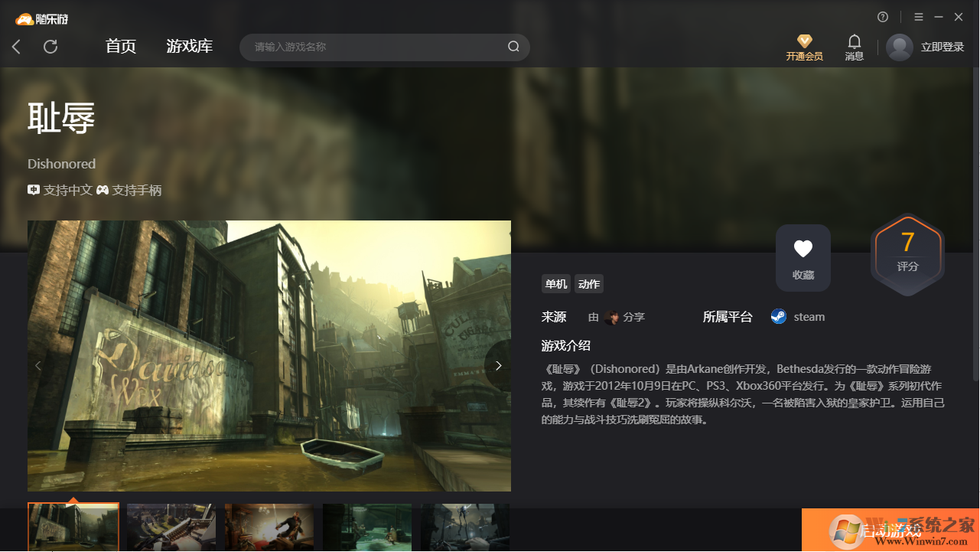Open notifications via the 消息 bell icon
Viewport: 980px width, 552px height.
click(x=854, y=42)
